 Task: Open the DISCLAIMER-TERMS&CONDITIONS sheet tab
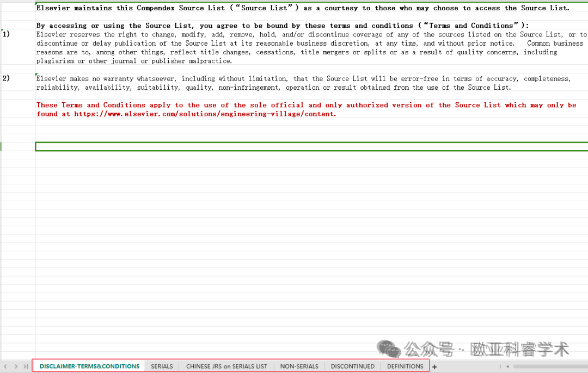pos(89,366)
